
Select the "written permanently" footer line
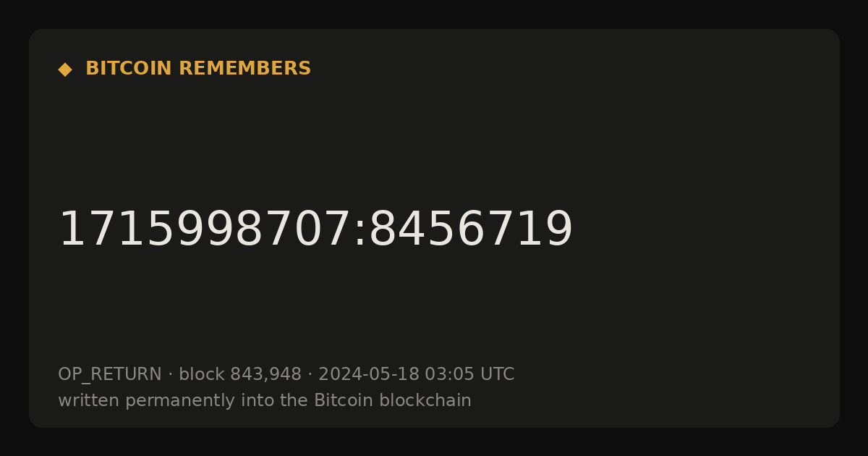(x=265, y=401)
